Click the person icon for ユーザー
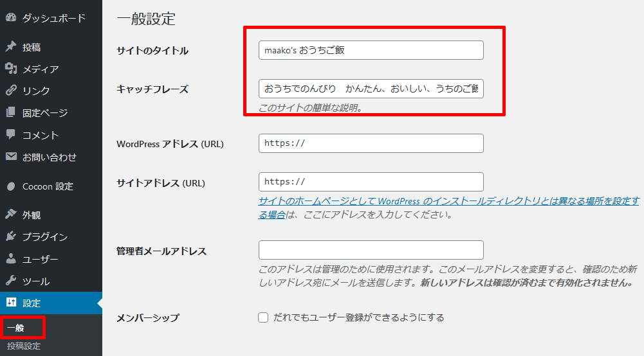Screen dimensions: 644x356 (11, 258)
